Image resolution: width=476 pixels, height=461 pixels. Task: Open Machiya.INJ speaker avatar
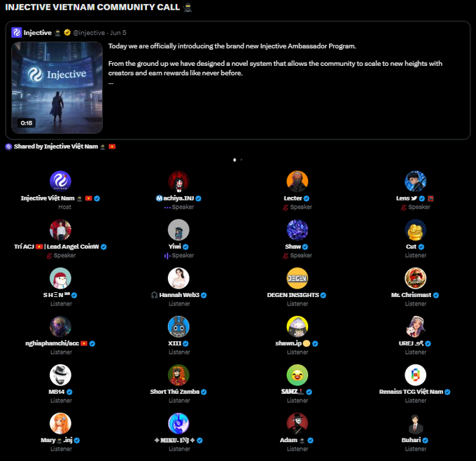point(178,181)
